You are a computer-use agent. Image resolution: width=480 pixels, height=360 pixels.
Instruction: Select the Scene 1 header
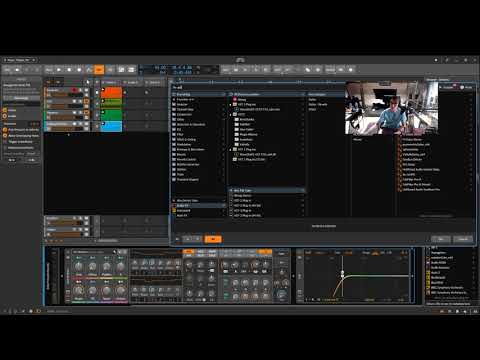[x=111, y=82]
